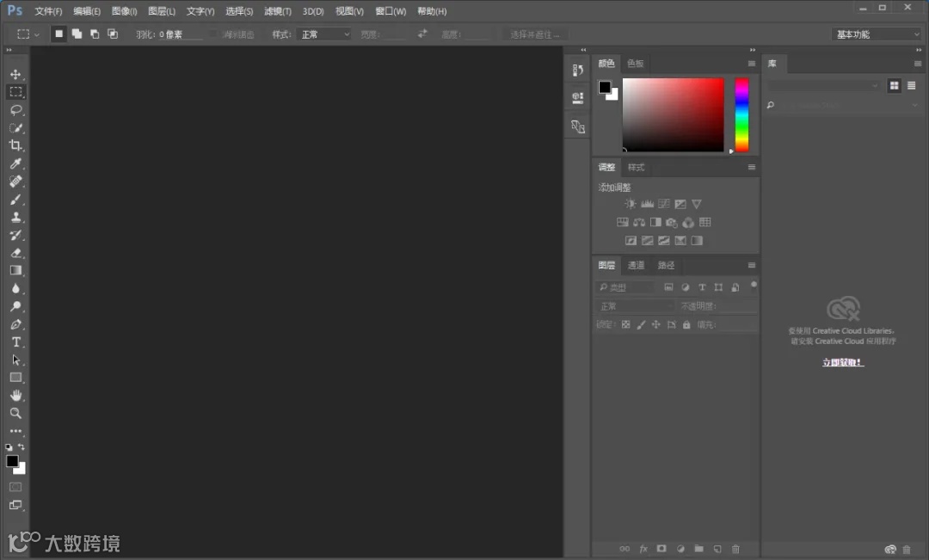Open the 基本功能 workspace dropdown

(877, 34)
